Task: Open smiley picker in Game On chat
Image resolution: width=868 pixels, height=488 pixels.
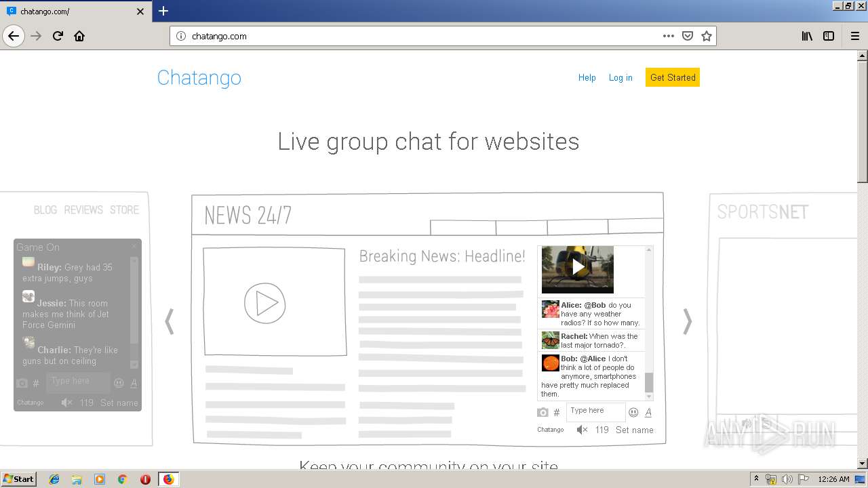Action: point(119,383)
